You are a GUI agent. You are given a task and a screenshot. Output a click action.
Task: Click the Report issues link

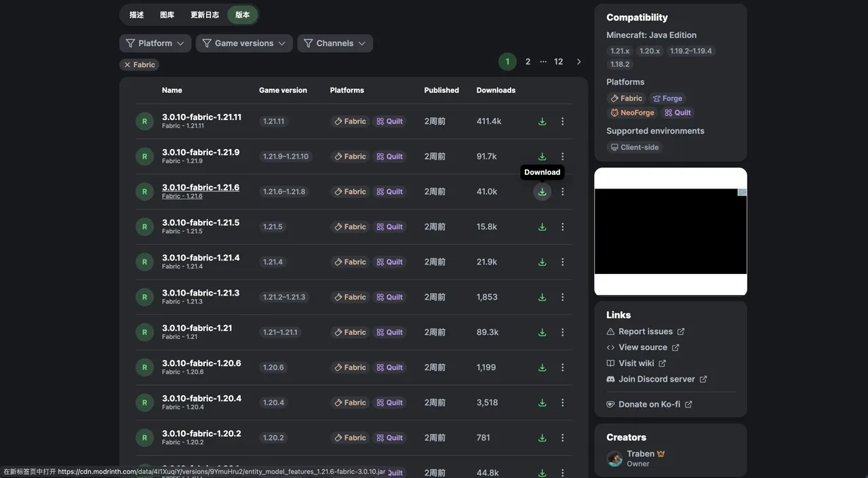coord(645,332)
